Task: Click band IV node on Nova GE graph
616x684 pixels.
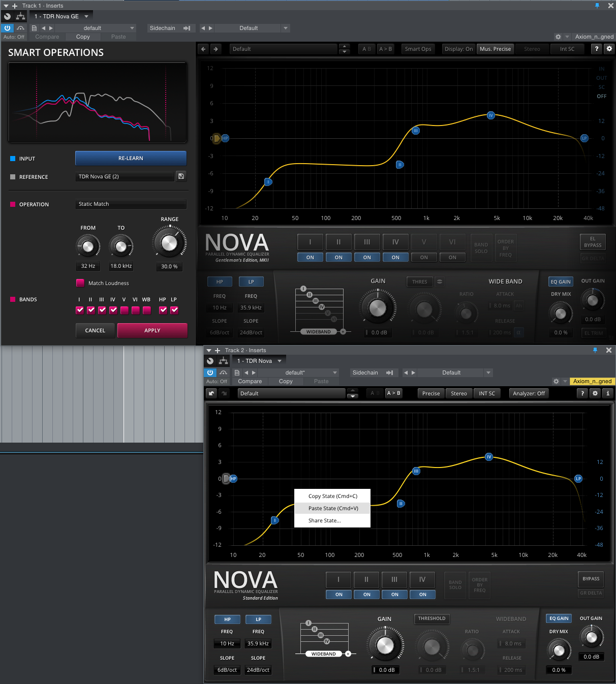Action: pos(490,115)
